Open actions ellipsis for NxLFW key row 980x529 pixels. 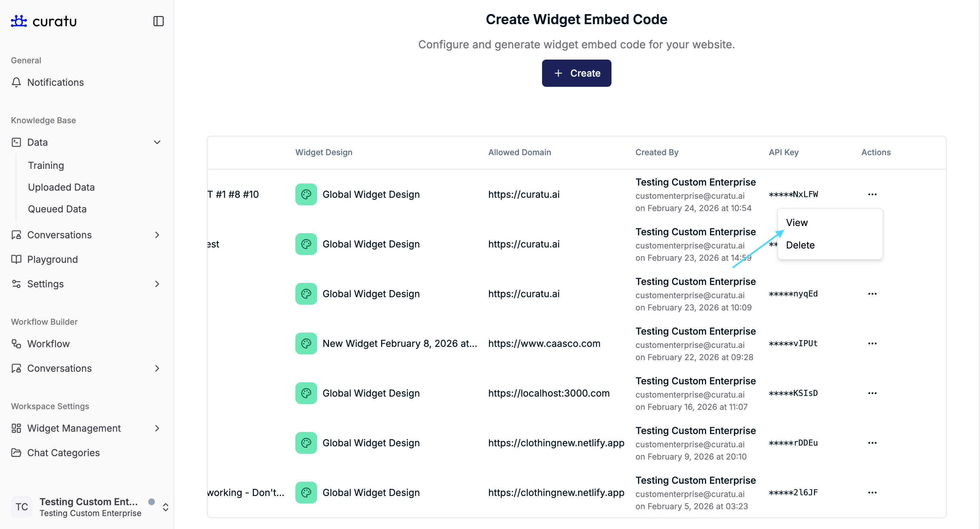coord(872,194)
